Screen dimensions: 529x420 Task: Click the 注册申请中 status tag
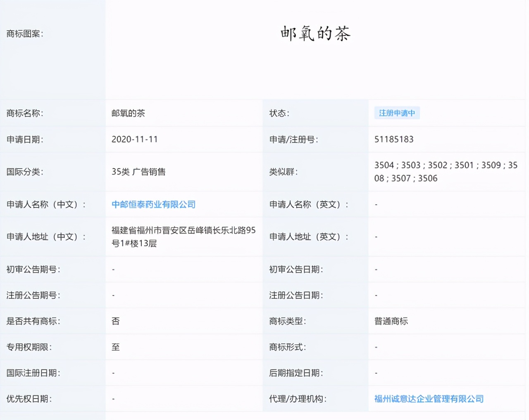tap(396, 112)
